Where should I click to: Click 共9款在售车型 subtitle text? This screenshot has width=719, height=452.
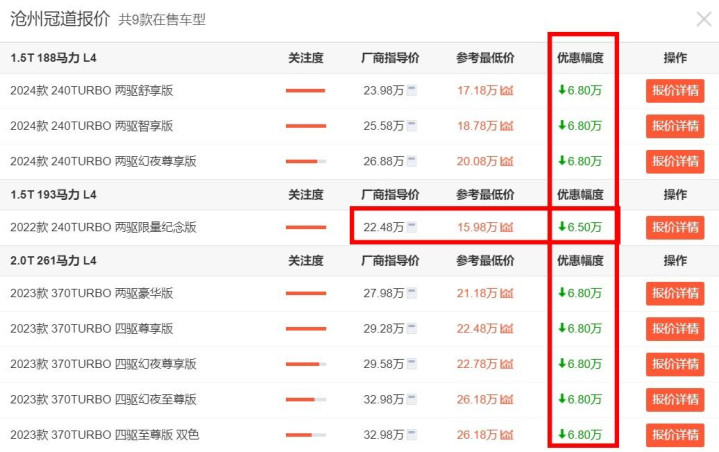162,20
